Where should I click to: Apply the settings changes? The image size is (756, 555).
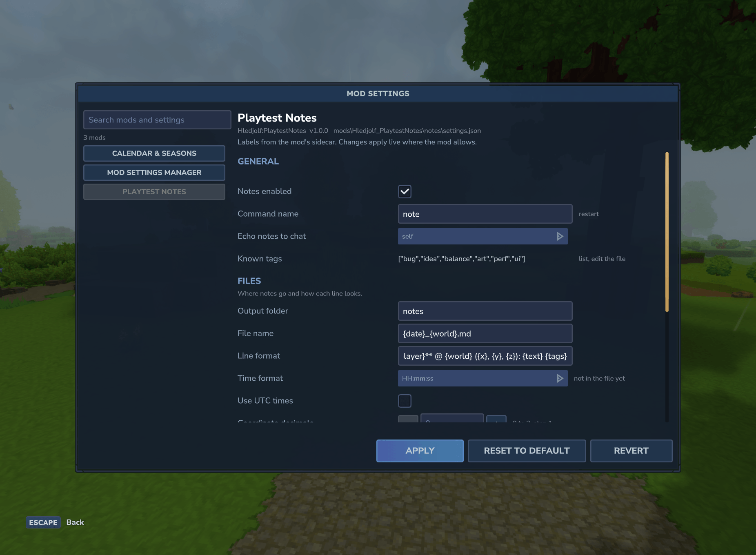point(420,451)
